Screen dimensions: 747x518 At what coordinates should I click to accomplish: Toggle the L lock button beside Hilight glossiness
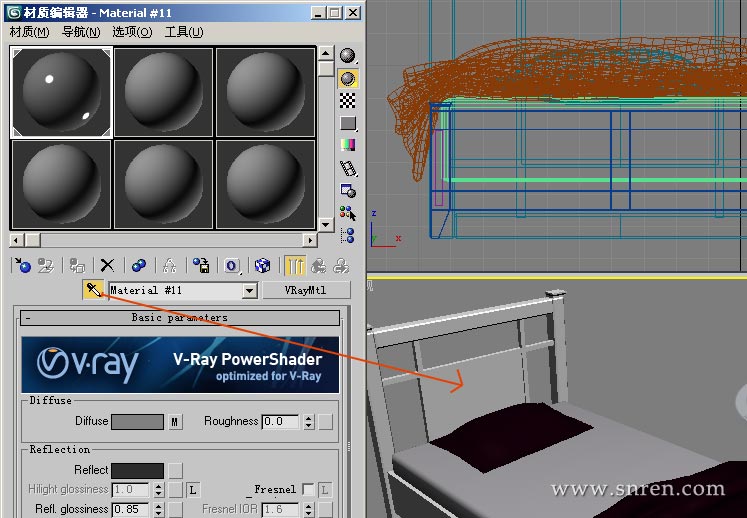coord(193,490)
